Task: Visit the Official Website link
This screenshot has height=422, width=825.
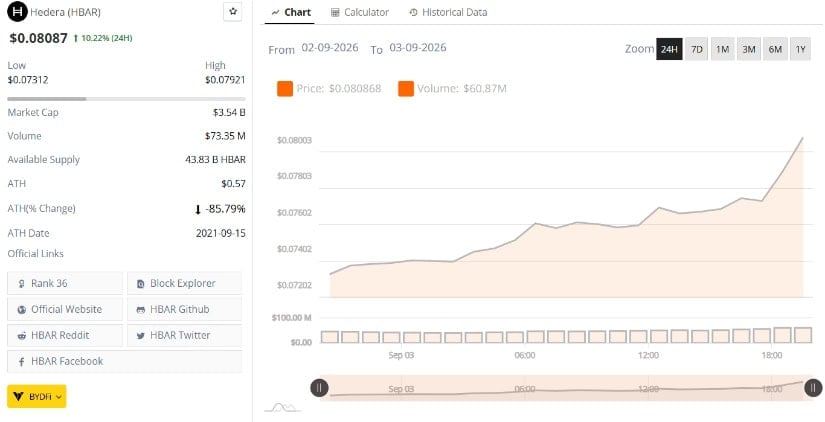Action: [x=65, y=309]
